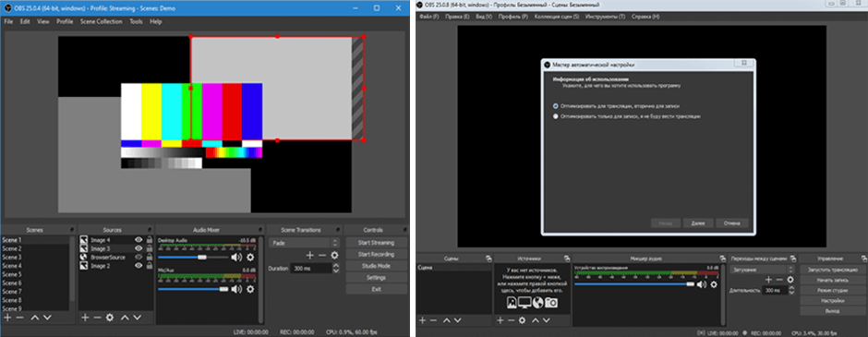Hide Image 2 source via eye icon
The width and height of the screenshot is (868, 337).
click(x=139, y=266)
